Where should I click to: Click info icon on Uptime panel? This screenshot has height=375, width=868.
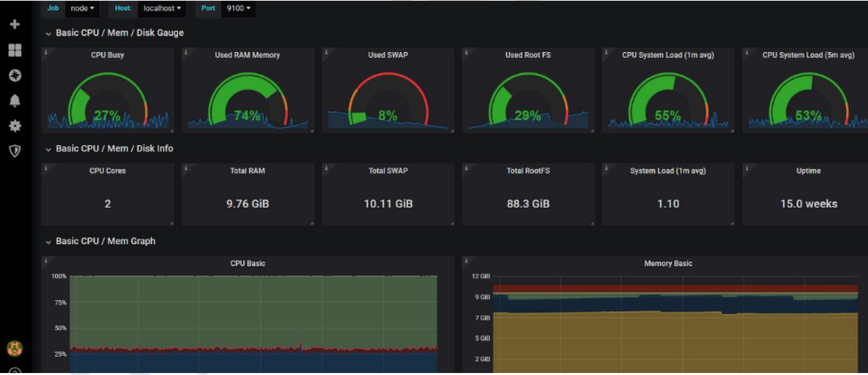click(x=748, y=168)
